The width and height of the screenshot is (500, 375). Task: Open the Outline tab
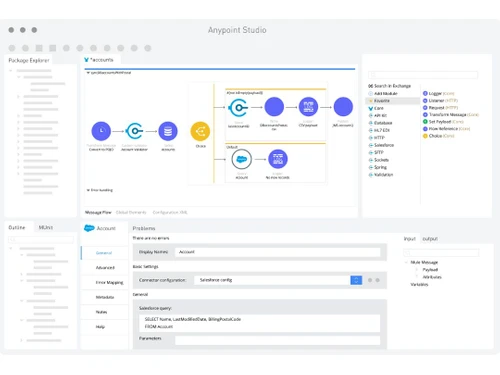coord(17,227)
